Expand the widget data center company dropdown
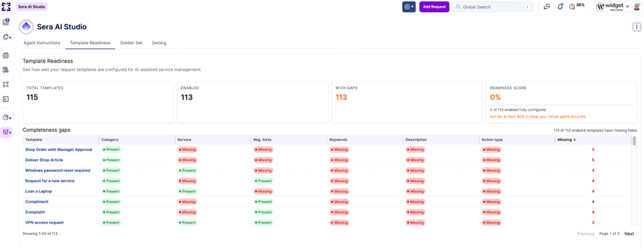Image resolution: width=644 pixels, height=249 pixels. pyautogui.click(x=612, y=7)
